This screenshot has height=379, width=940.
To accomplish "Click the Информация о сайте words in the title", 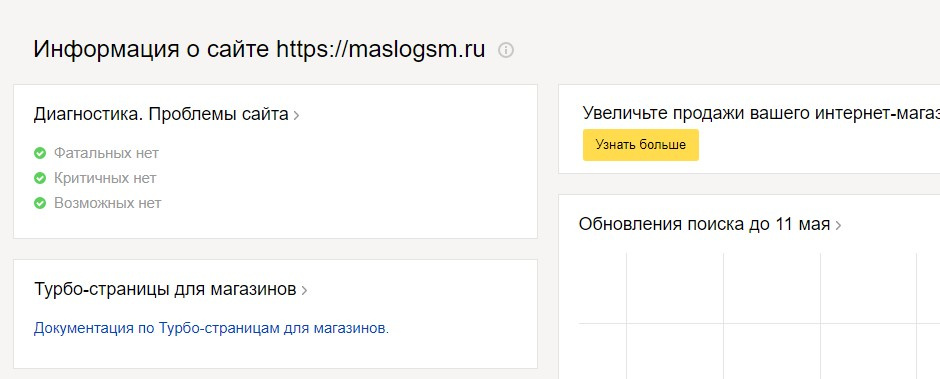I will click(151, 49).
